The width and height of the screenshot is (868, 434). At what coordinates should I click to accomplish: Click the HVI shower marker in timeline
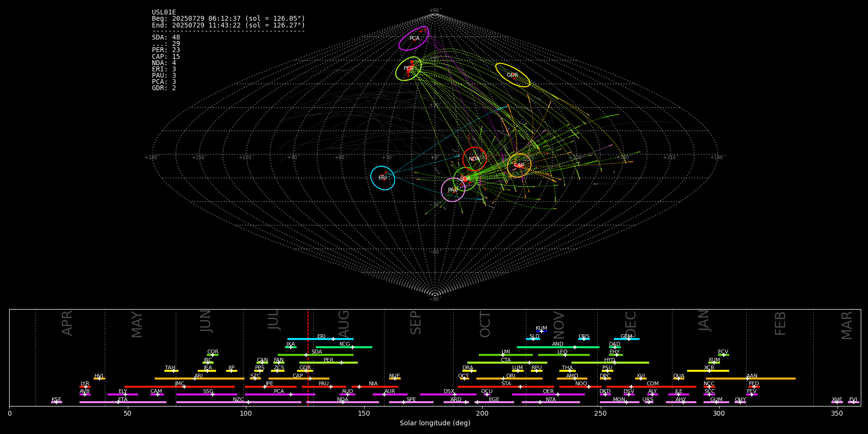click(x=99, y=379)
